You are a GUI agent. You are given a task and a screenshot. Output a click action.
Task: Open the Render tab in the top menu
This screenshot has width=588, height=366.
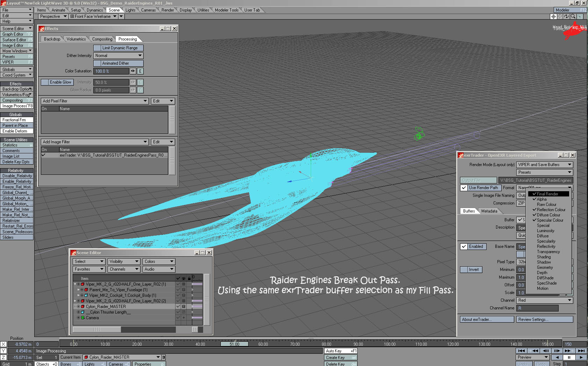coord(167,10)
